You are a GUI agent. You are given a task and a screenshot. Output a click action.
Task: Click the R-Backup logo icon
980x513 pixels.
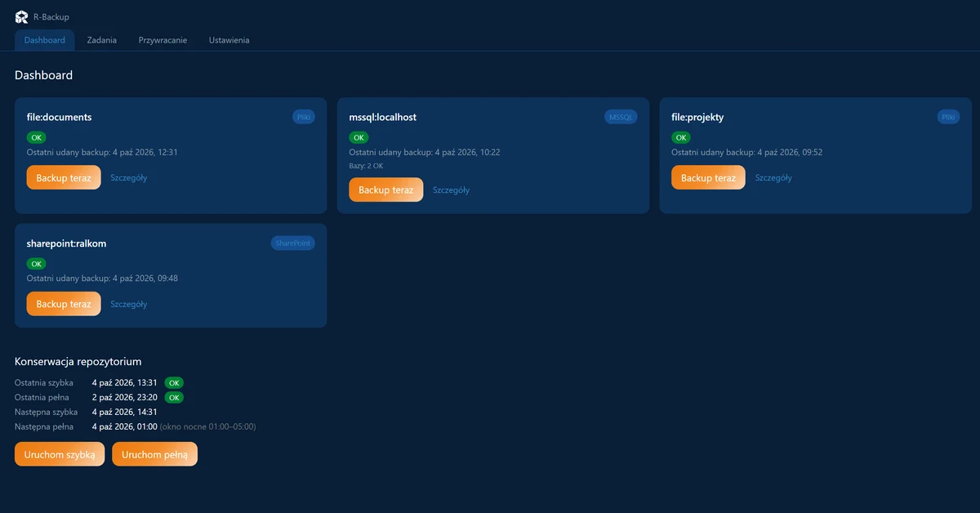pos(21,16)
